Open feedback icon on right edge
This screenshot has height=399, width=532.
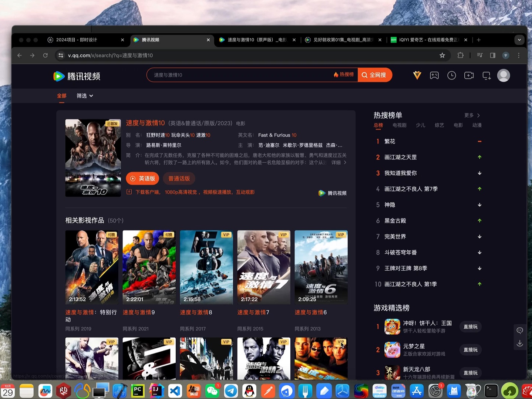click(x=520, y=331)
